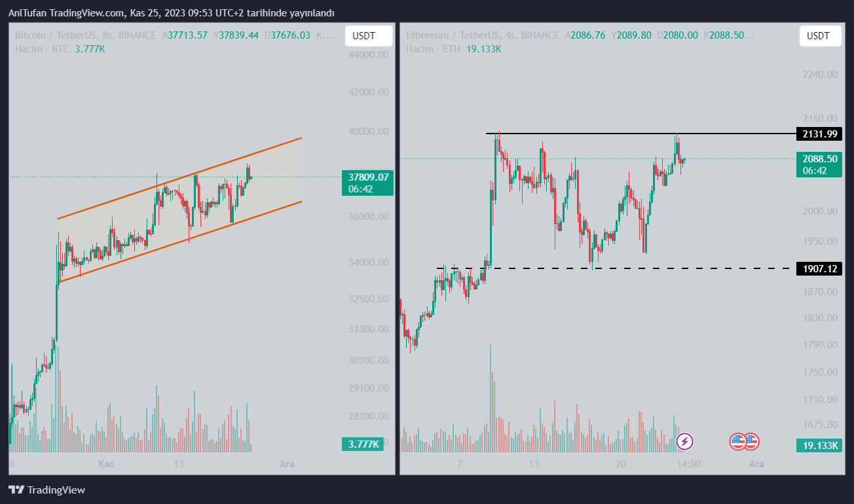Viewport: 854px width, 504px height.
Task: Click the 14:00 time axis label
Action: click(x=689, y=464)
